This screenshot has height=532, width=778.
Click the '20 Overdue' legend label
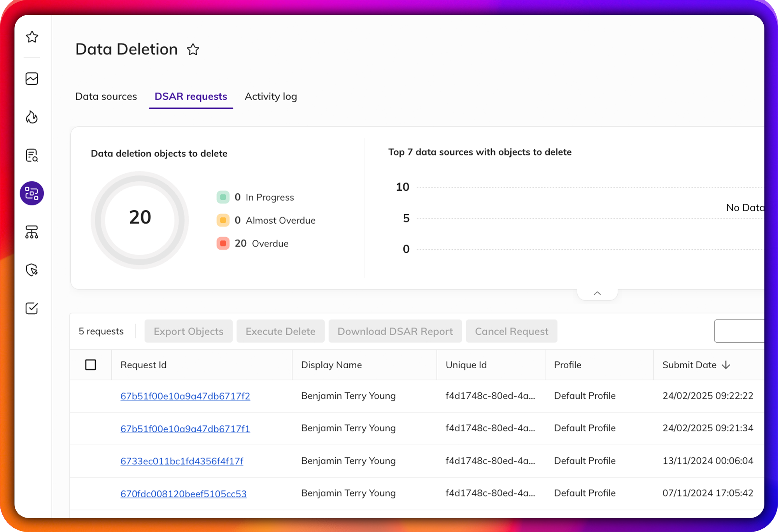click(261, 243)
